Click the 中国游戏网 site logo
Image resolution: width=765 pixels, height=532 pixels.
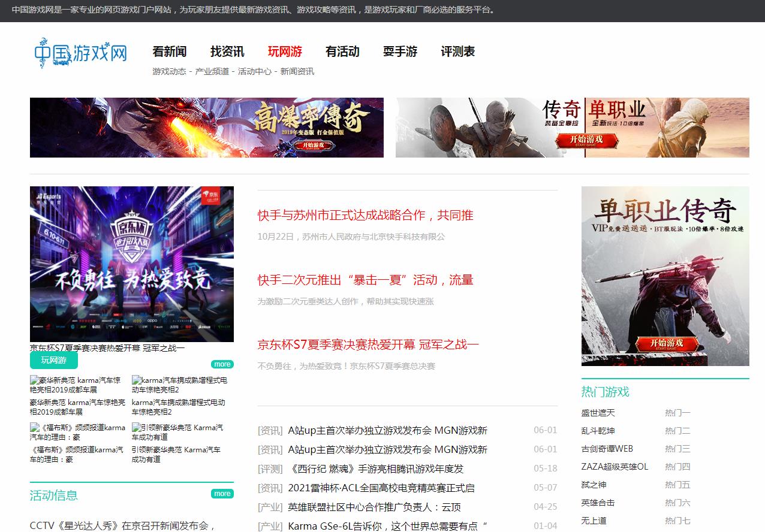(80, 52)
